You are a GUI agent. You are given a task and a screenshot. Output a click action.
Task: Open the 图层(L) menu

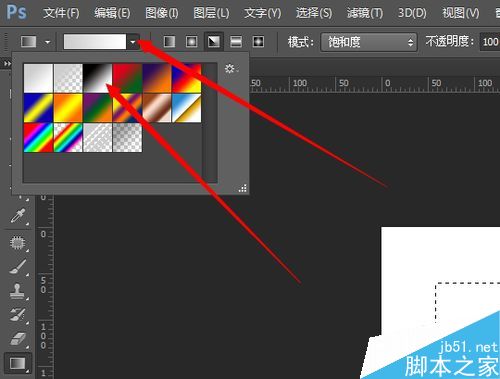[211, 13]
